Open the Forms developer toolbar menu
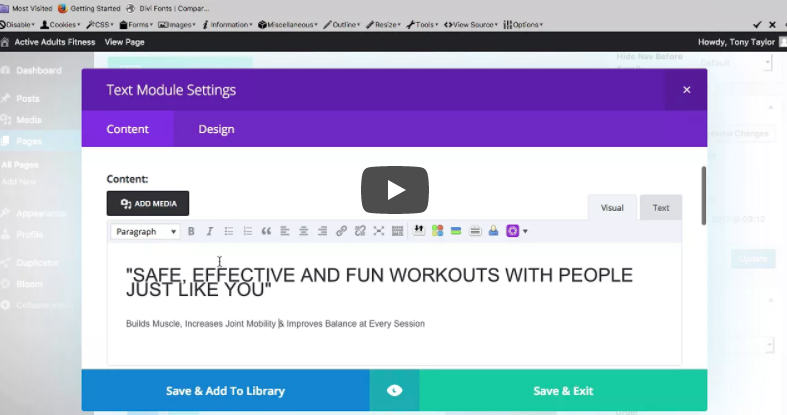Image resolution: width=787 pixels, height=415 pixels. click(136, 25)
